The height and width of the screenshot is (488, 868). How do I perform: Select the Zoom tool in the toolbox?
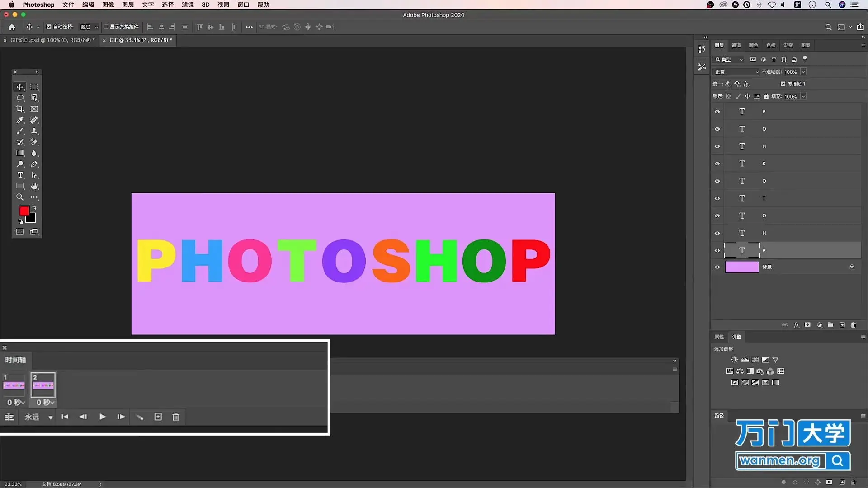coord(20,197)
